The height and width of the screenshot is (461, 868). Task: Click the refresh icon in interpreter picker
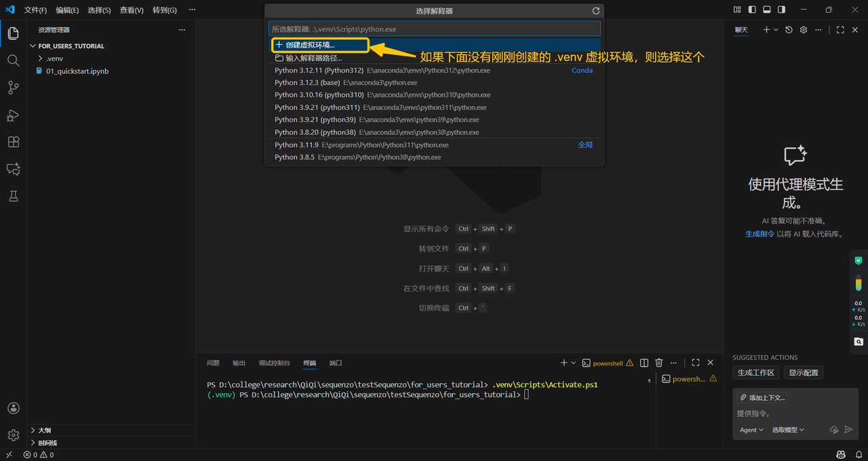[x=595, y=11]
